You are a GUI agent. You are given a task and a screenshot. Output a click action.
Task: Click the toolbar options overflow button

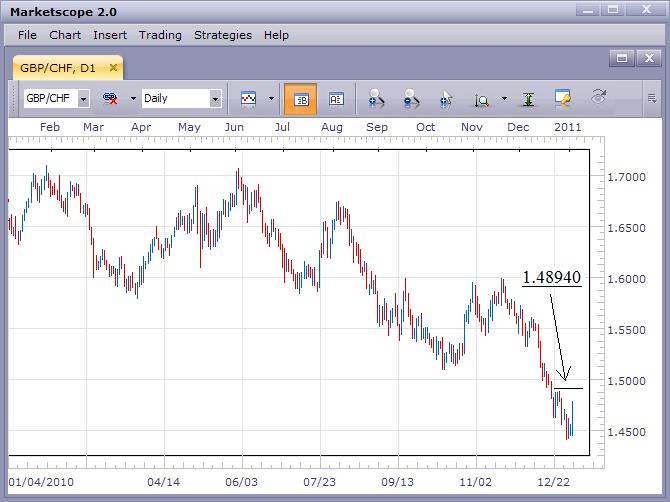coord(651,98)
